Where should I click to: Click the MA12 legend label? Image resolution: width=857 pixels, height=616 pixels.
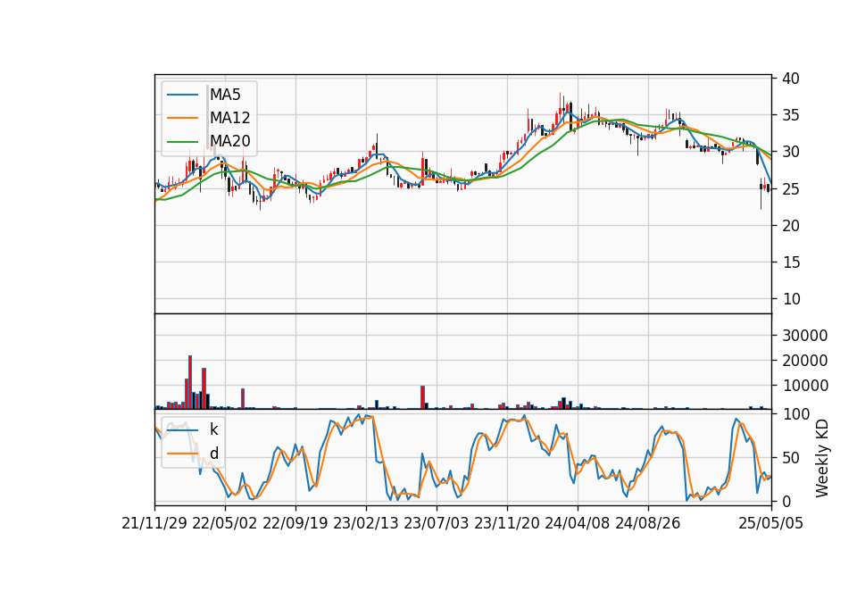click(x=229, y=118)
